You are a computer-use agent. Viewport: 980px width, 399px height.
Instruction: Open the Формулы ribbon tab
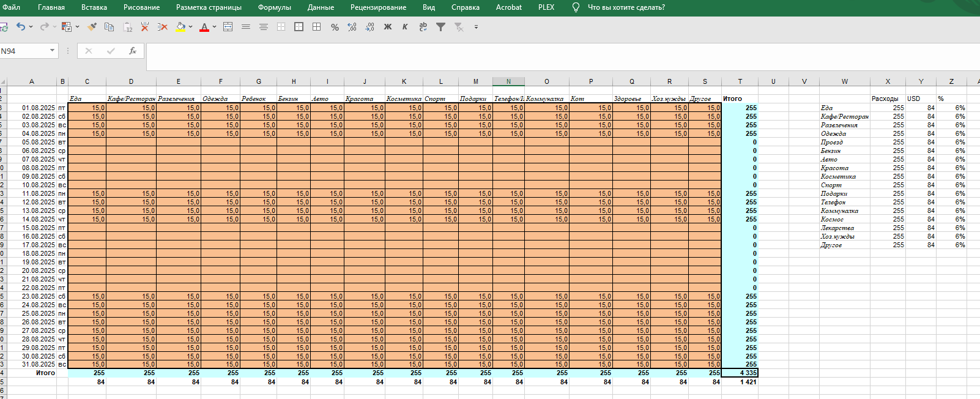point(274,7)
